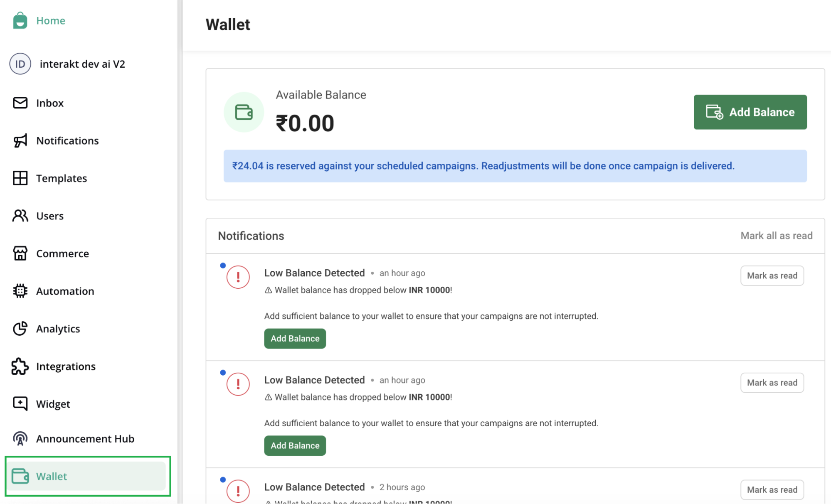The height and width of the screenshot is (504, 831).
Task: Select the Announcement Hub icon
Action: [x=20, y=438]
